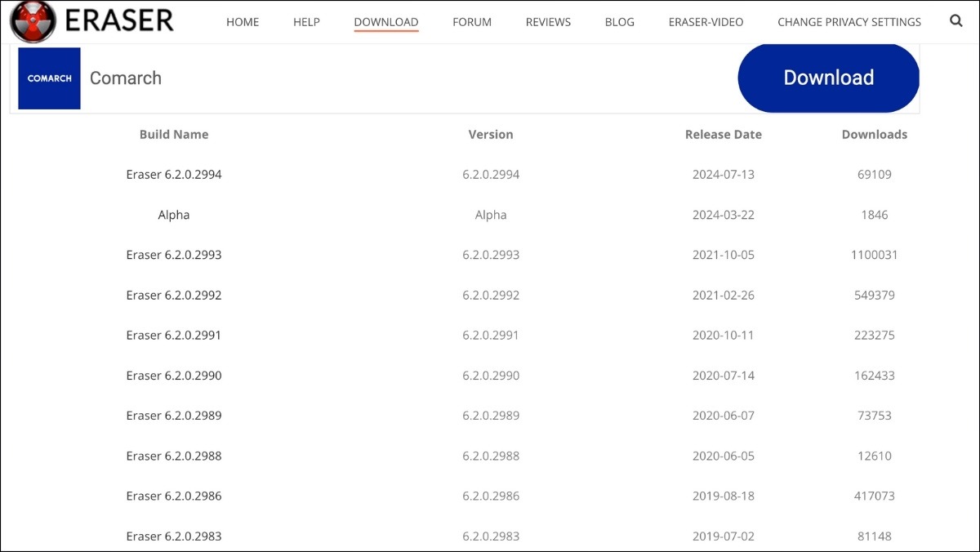Select the version cell 6.2.0.2989
Screen dimensions: 980x552
click(491, 416)
